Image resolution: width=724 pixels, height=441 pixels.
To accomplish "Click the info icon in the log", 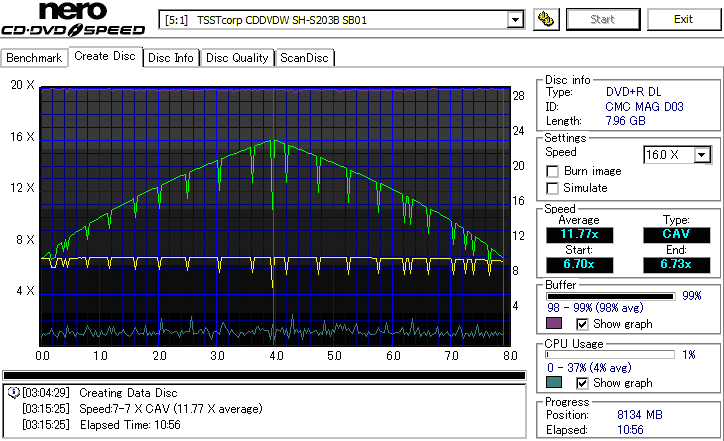I will point(12,392).
